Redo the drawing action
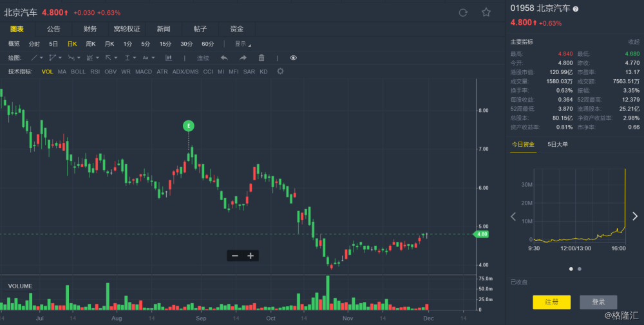The width and height of the screenshot is (644, 325). 243,58
